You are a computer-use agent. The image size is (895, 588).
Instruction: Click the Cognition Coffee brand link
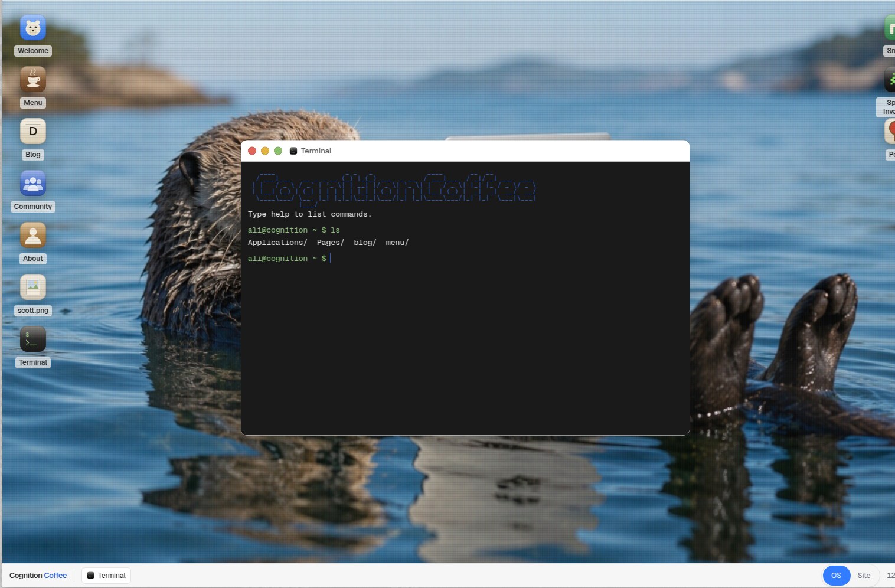pos(38,576)
